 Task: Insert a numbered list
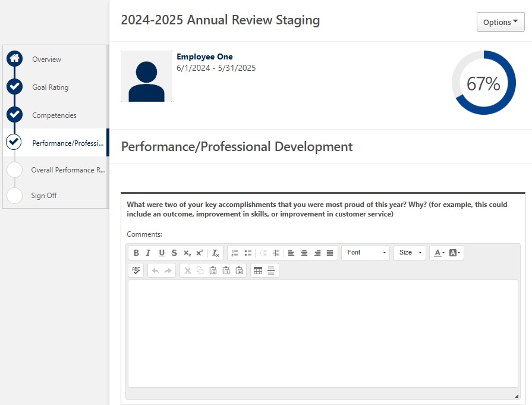click(235, 253)
